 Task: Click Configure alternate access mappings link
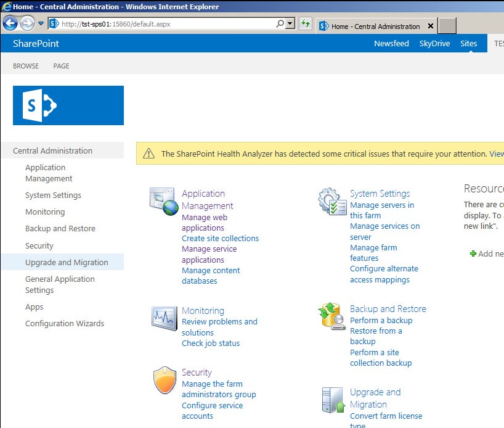(384, 274)
